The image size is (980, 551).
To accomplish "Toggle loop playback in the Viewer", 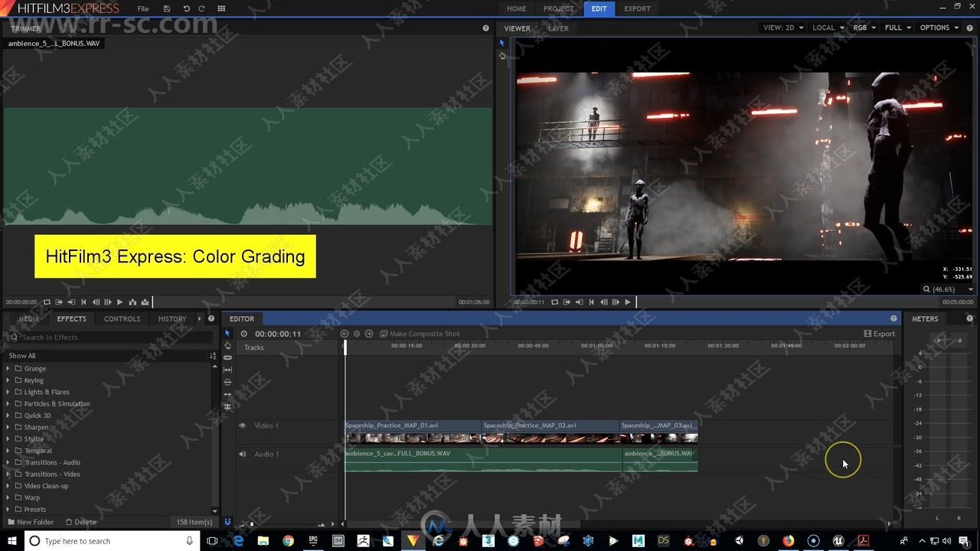I will [554, 302].
